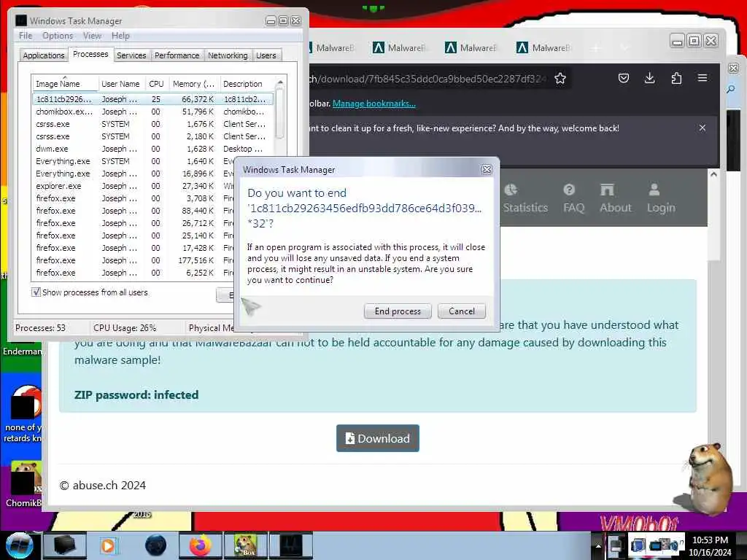
Task: Open the Firefox Pocket save icon
Action: click(623, 78)
